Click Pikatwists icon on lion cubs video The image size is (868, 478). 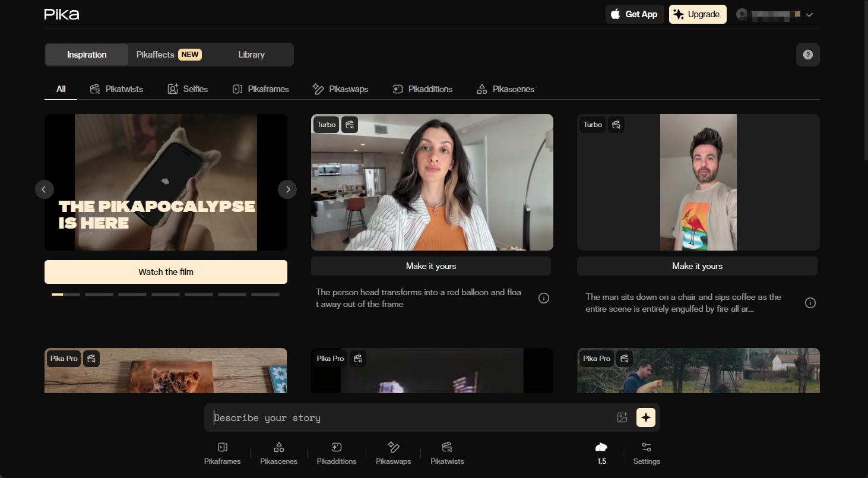91,359
